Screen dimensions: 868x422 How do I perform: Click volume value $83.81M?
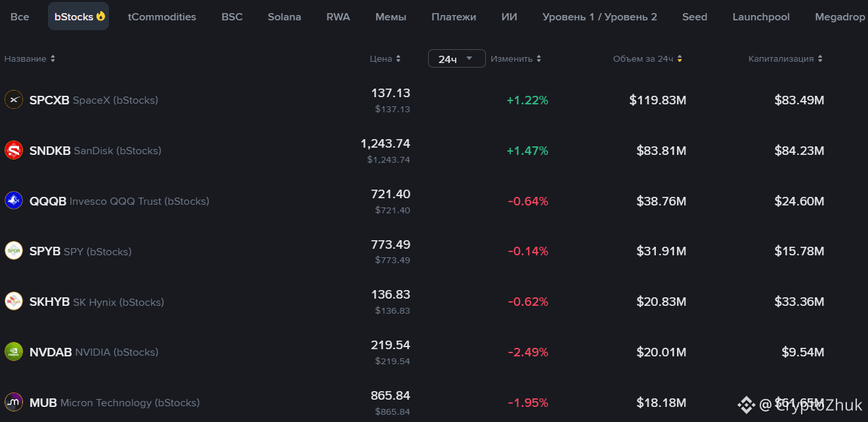click(661, 151)
